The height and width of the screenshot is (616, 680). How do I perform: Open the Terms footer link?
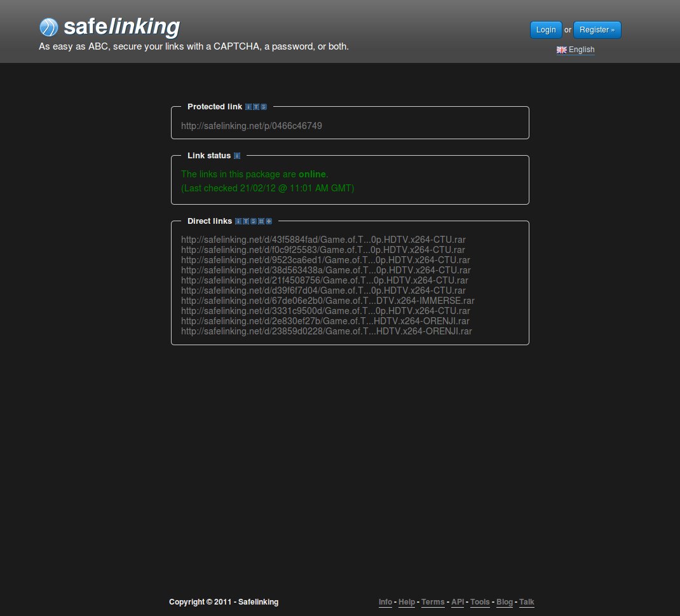(x=433, y=602)
